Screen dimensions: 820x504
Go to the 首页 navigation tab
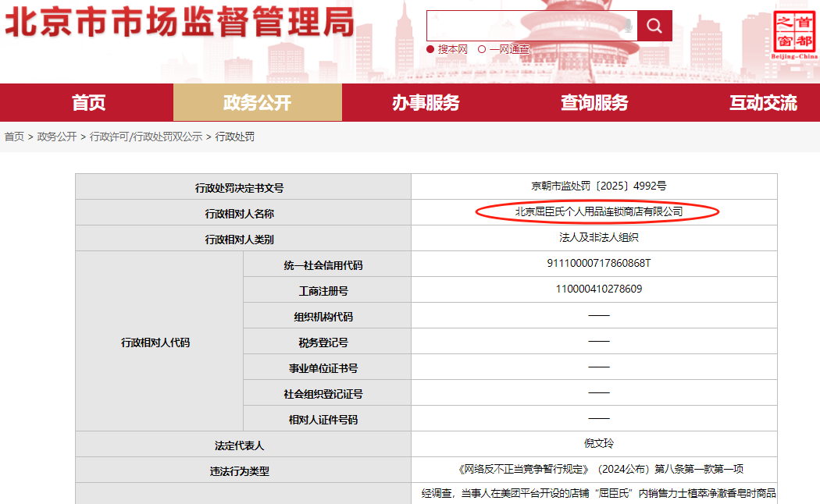pos(87,102)
